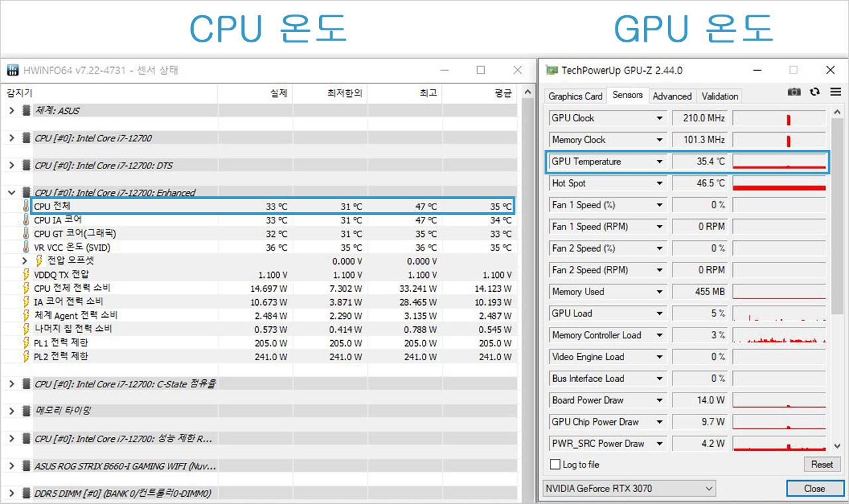Click the chip icon beside 체제: ASUS

click(x=25, y=110)
